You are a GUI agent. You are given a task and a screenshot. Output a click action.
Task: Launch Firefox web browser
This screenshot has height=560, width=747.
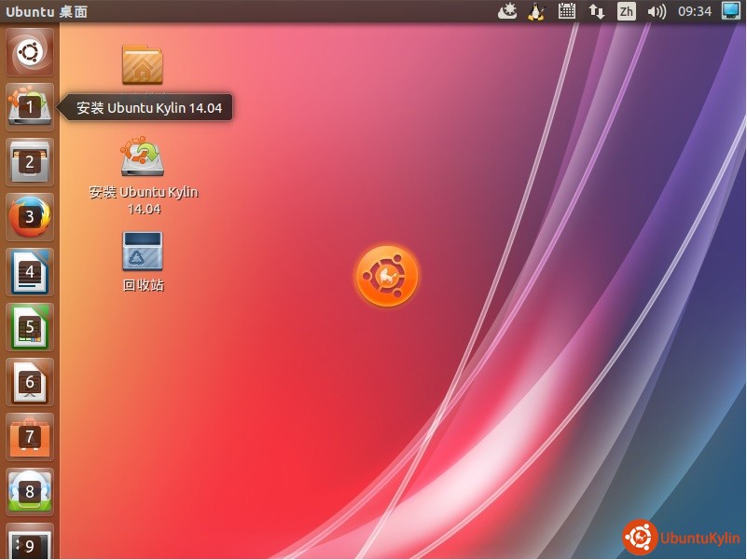[29, 216]
